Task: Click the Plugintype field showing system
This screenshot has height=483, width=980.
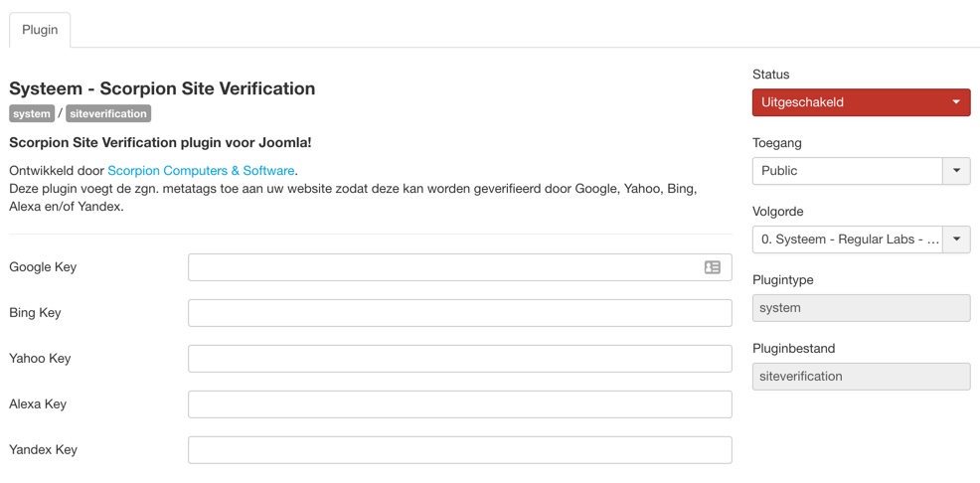Action: click(x=861, y=308)
